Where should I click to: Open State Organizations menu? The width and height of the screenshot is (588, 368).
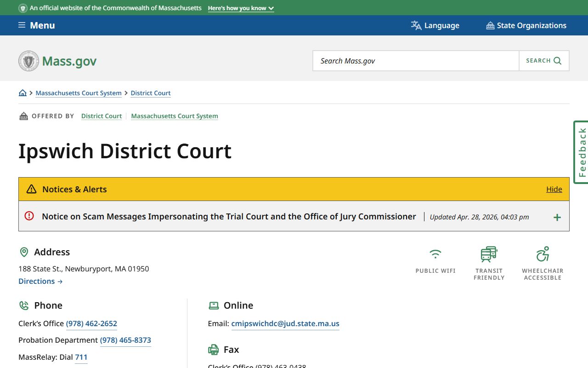(526, 25)
